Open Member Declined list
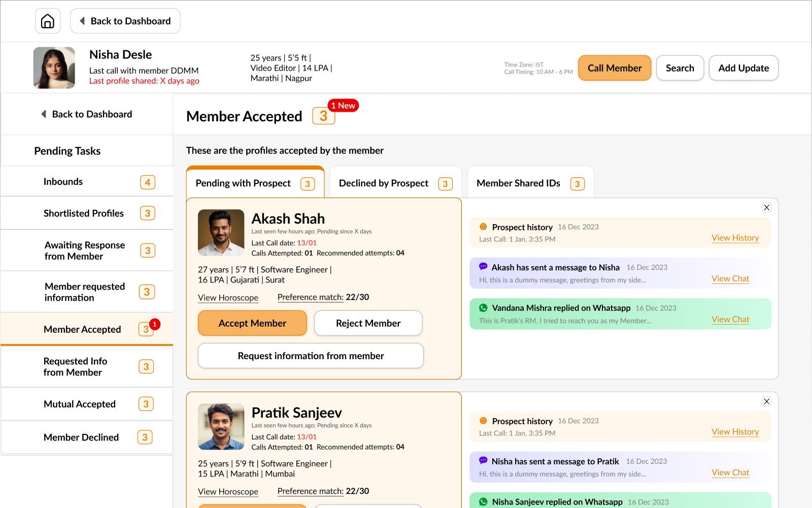This screenshot has height=508, width=812. [x=87, y=437]
